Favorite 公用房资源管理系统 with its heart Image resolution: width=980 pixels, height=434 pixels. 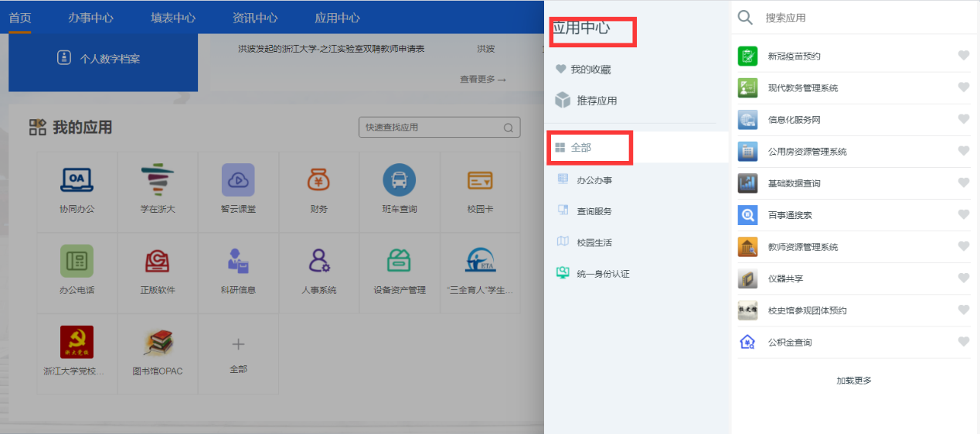coord(963,150)
